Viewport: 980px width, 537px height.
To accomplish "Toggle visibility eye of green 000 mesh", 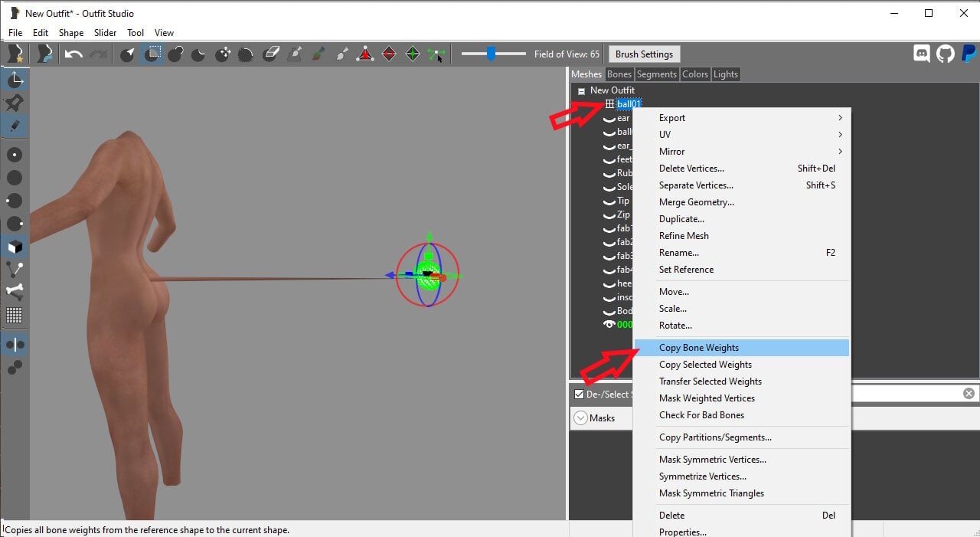I will coord(609,325).
